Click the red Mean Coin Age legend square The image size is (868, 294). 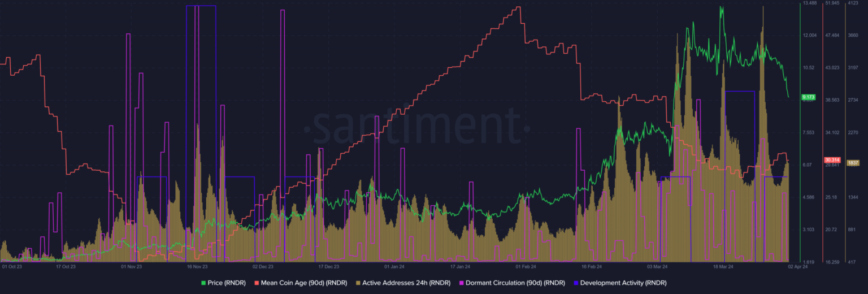pyautogui.click(x=257, y=283)
